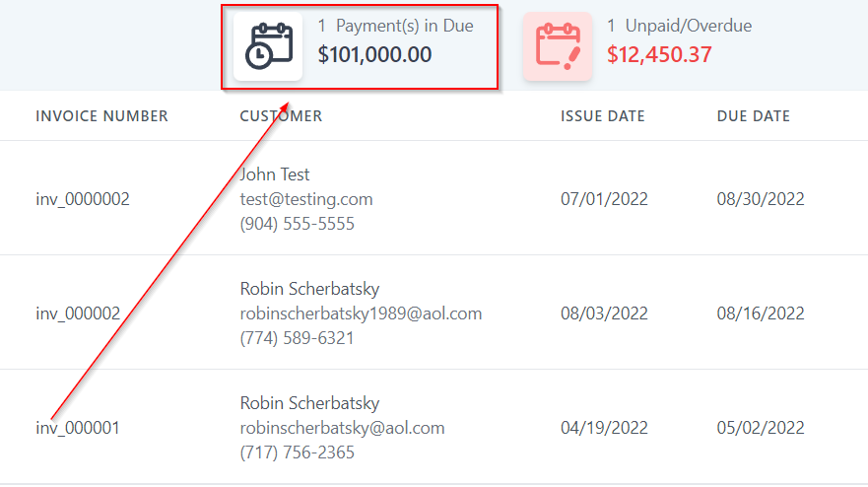Screen dimensions: 868x487
Task: Click the Issue Date column header
Action: pos(603,116)
